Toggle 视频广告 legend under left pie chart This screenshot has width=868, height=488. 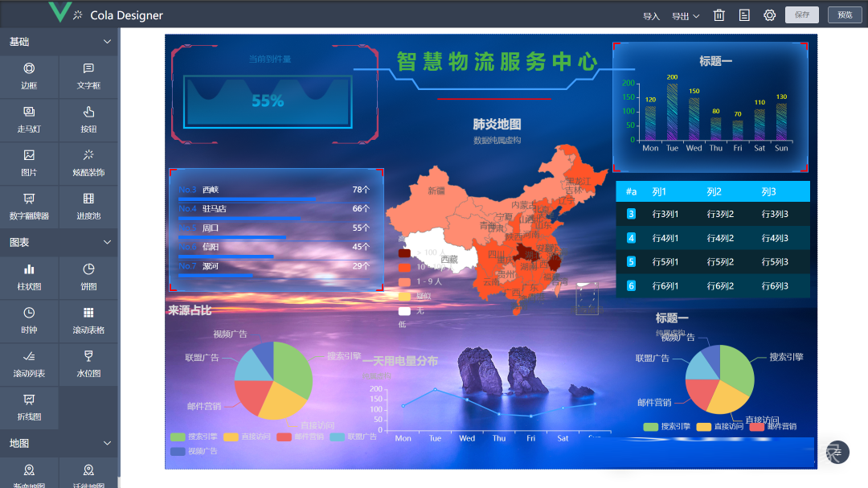[194, 451]
